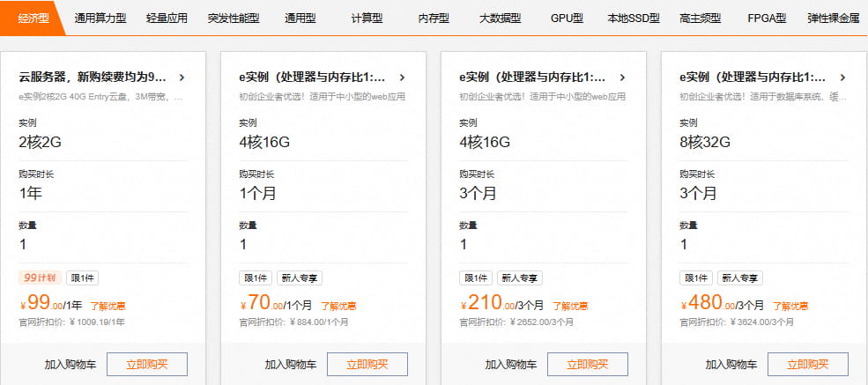
Task: Open the 内存型 category tab
Action: tap(434, 18)
